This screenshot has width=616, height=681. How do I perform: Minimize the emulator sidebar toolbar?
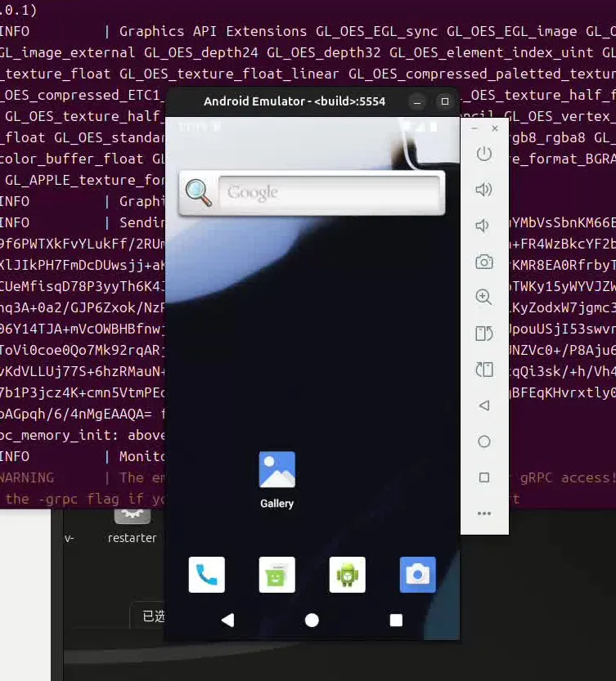coord(474,128)
